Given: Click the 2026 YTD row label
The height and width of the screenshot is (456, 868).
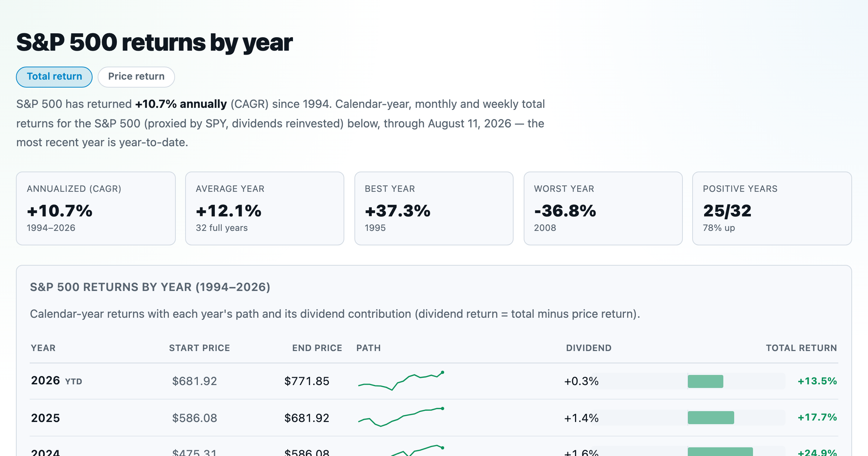Looking at the screenshot, I should point(56,381).
